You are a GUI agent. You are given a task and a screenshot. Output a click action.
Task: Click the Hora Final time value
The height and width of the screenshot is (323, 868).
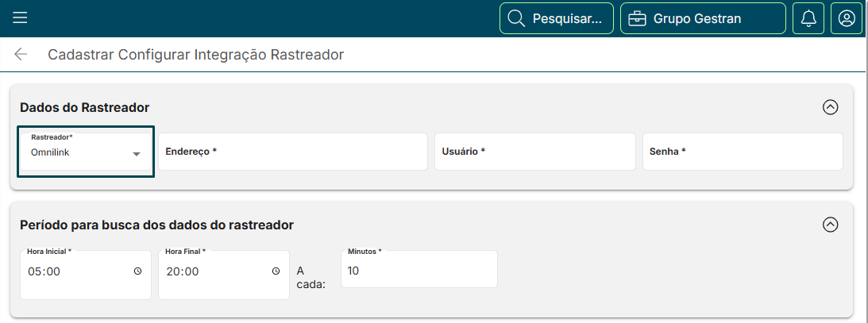coord(183,271)
